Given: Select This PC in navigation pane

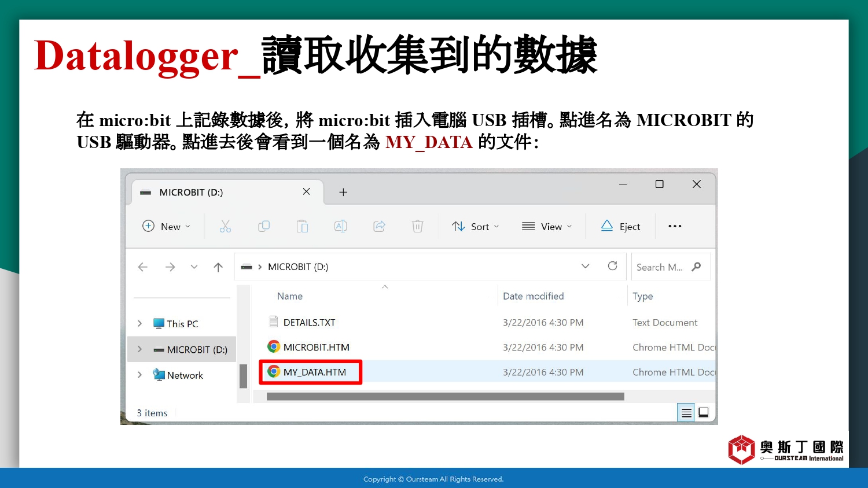Looking at the screenshot, I should point(182,324).
